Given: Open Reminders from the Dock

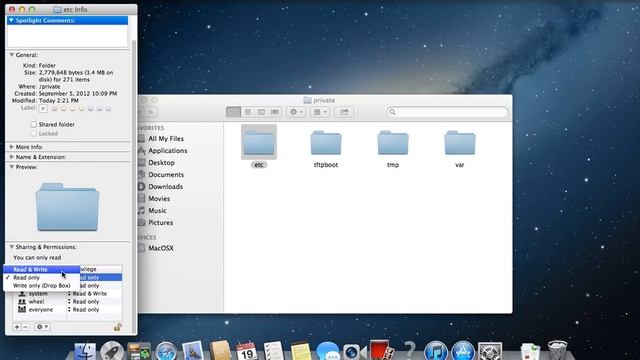Looking at the screenshot, I should click(x=273, y=351).
